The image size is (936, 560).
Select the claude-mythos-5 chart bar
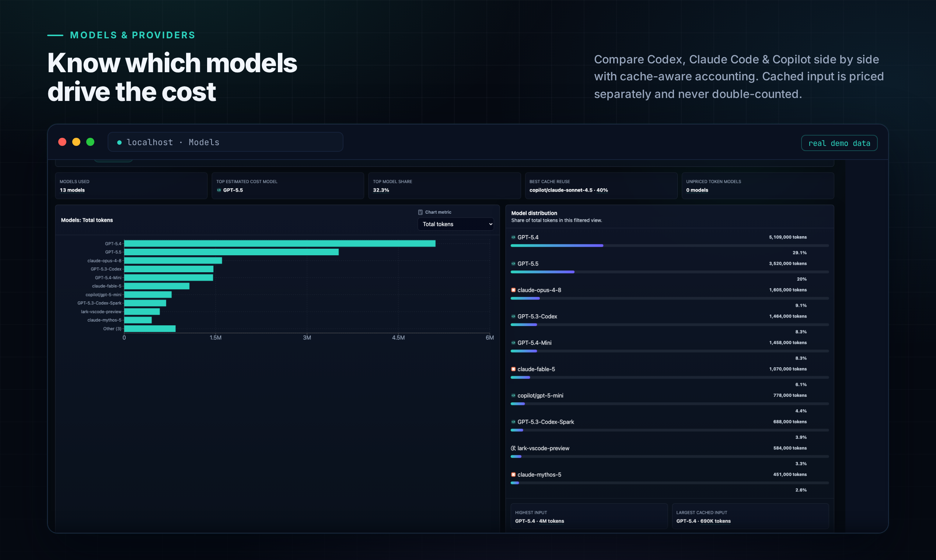pos(138,320)
